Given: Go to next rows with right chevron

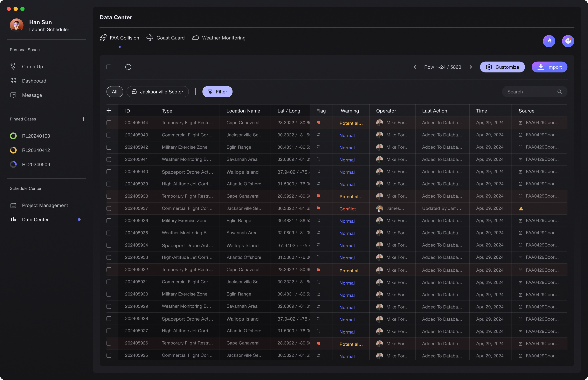Looking at the screenshot, I should (x=471, y=67).
